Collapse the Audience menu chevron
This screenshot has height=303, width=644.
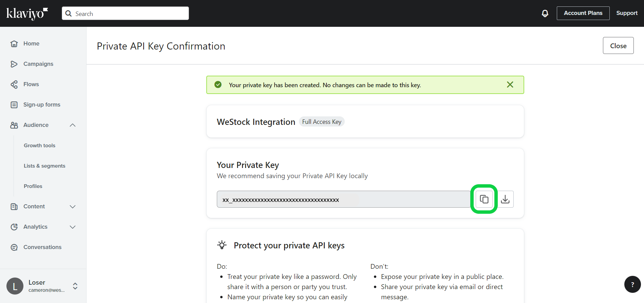73,125
